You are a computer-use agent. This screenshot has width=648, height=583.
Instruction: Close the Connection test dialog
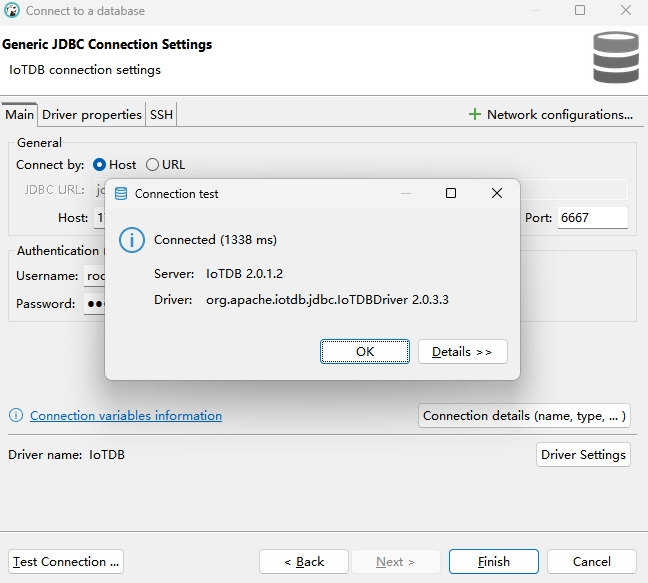[497, 194]
